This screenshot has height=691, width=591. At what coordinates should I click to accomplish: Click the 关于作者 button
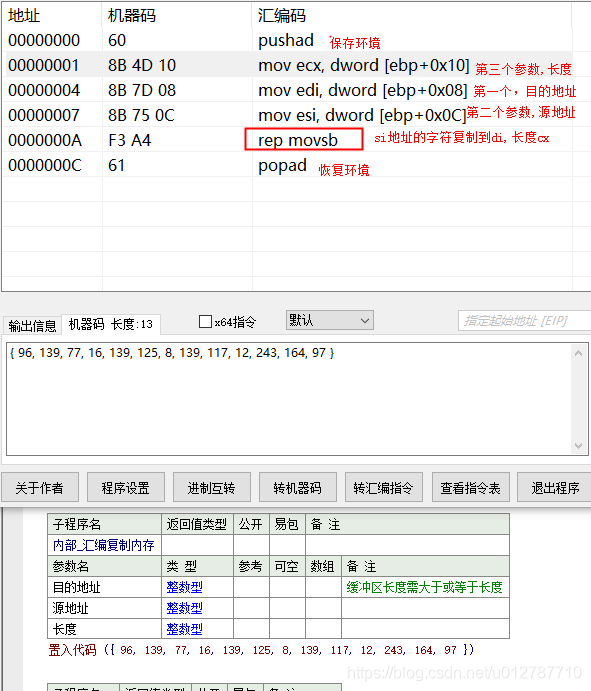click(40, 487)
